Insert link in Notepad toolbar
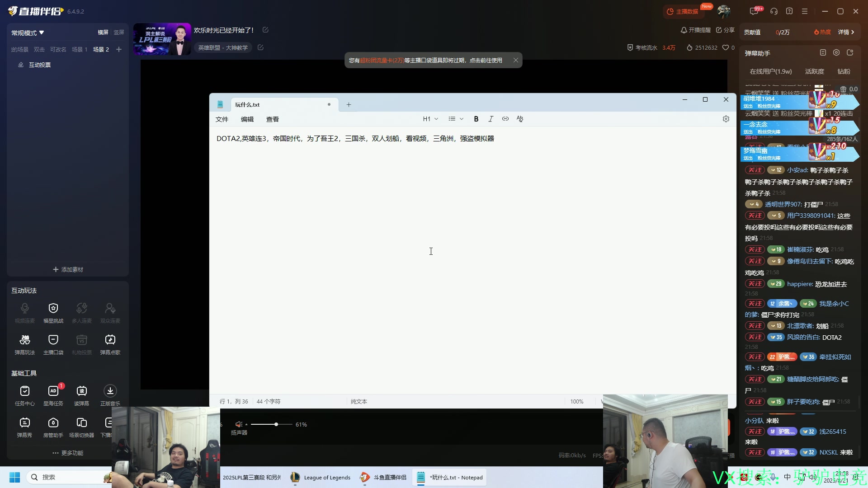 pos(505,119)
